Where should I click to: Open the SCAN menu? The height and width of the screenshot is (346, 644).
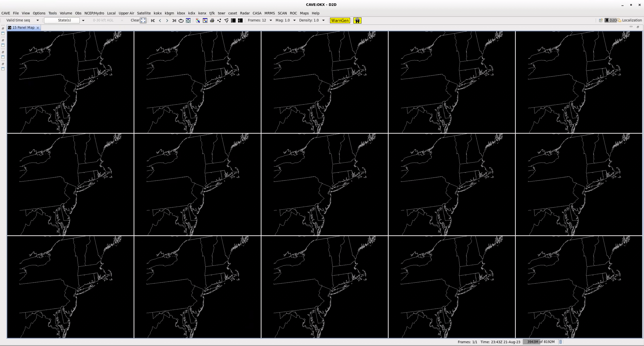[282, 13]
